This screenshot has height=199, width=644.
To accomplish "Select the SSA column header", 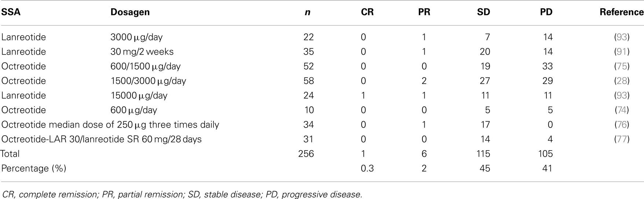I will tap(11, 12).
